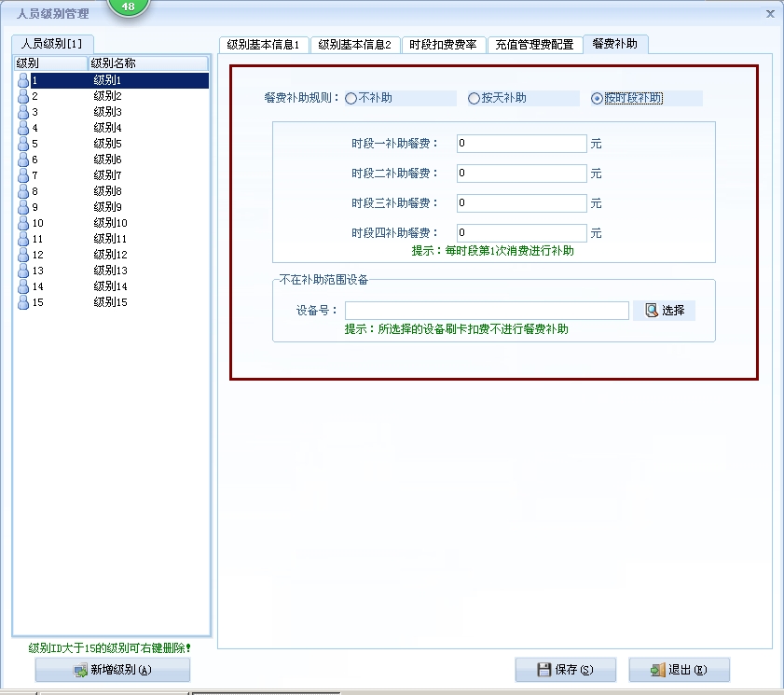The width and height of the screenshot is (784, 695).
Task: Click the green 48 badge in title
Action: (x=128, y=6)
